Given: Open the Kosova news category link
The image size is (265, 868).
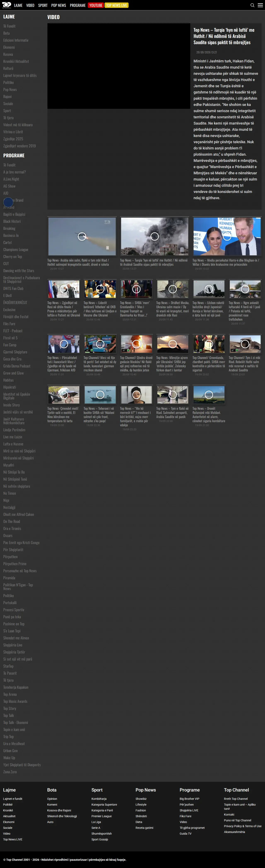Looking at the screenshot, I should [x=8, y=54].
